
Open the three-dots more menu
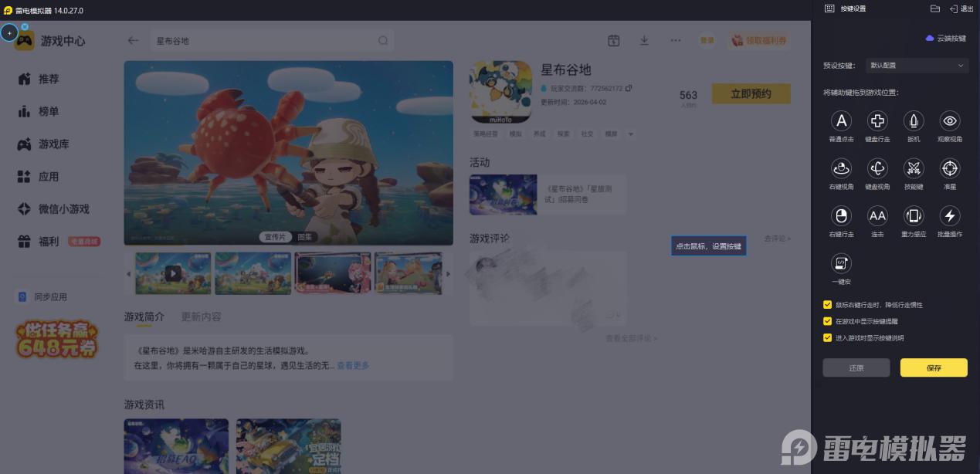tap(676, 40)
